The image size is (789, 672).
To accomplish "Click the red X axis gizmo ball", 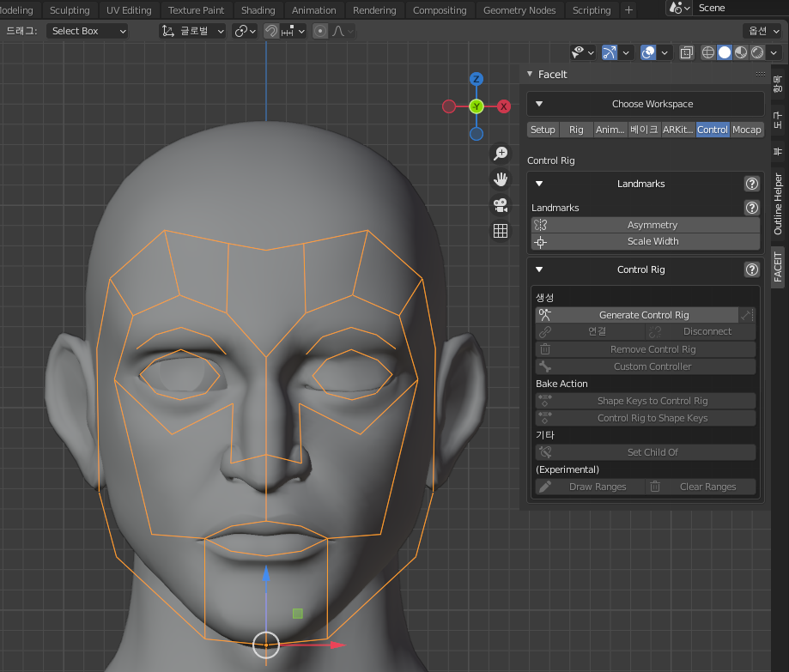I will (x=504, y=106).
